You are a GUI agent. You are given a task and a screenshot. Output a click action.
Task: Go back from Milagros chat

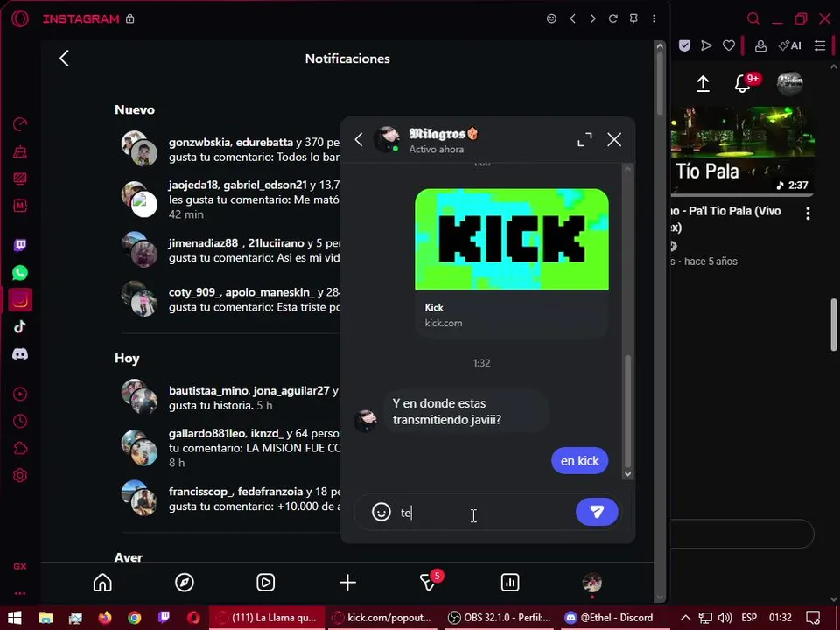point(359,140)
